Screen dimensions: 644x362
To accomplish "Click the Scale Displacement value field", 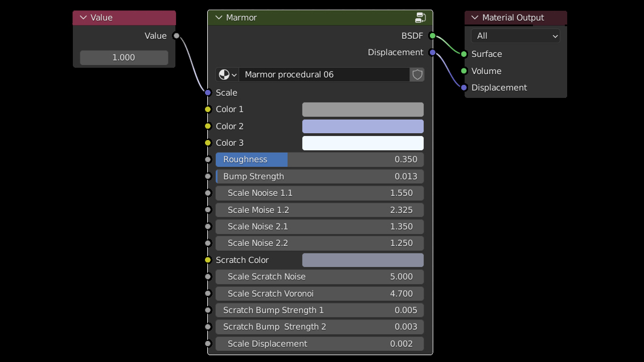I will (x=319, y=344).
